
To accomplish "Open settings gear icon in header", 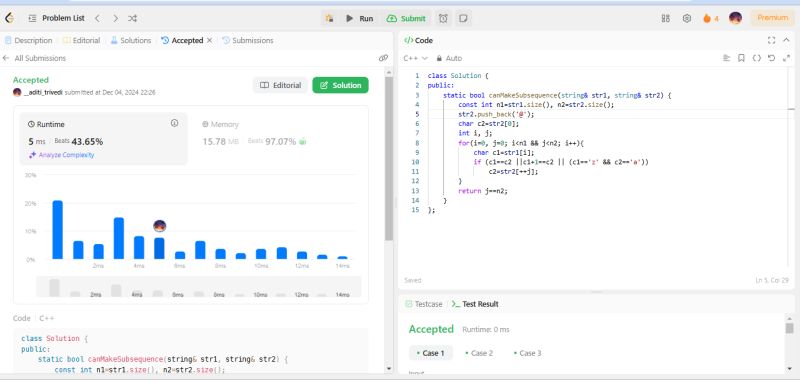I will coord(687,18).
